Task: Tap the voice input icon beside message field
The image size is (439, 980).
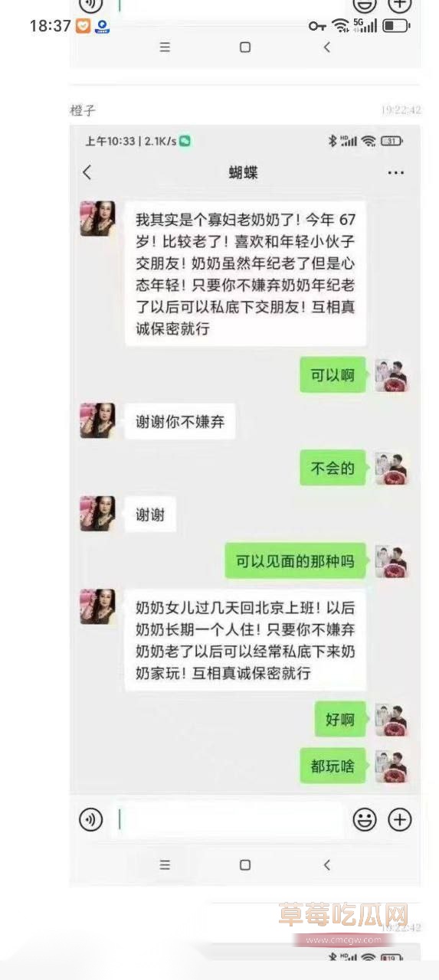Action: pos(91,820)
